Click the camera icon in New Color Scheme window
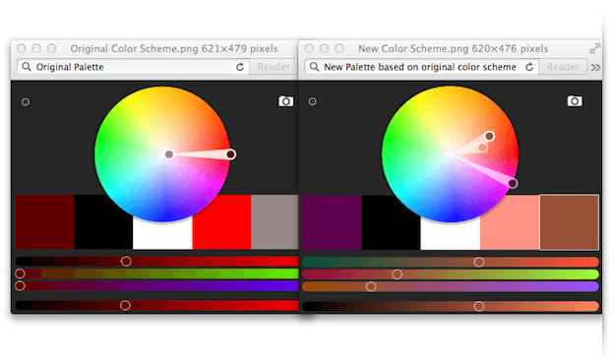The image size is (615, 364). (x=575, y=100)
